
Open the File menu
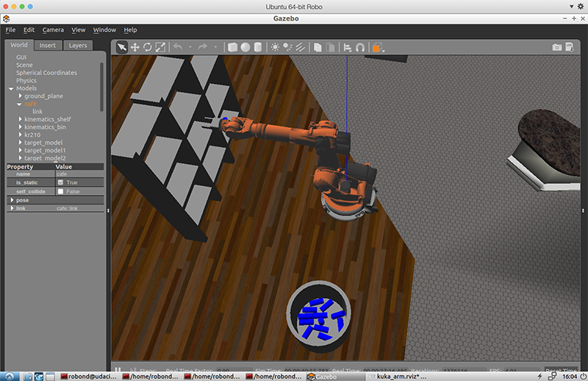(10, 30)
